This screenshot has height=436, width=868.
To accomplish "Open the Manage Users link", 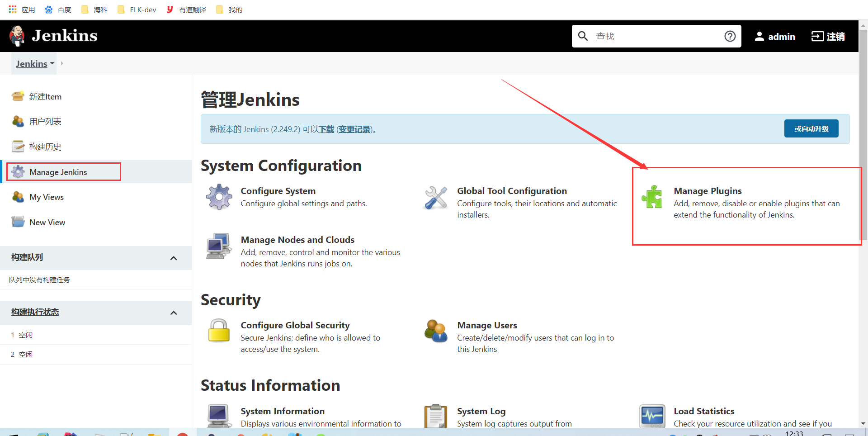I will 487,325.
